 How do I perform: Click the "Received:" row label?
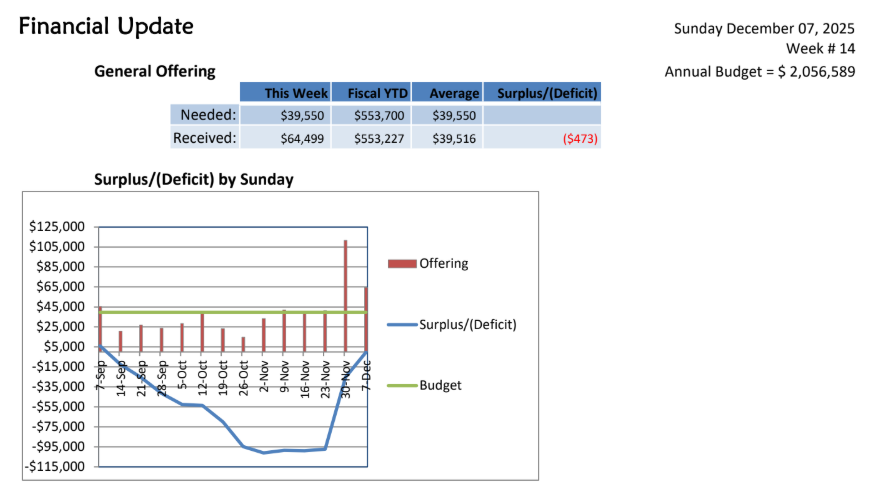click(x=204, y=138)
